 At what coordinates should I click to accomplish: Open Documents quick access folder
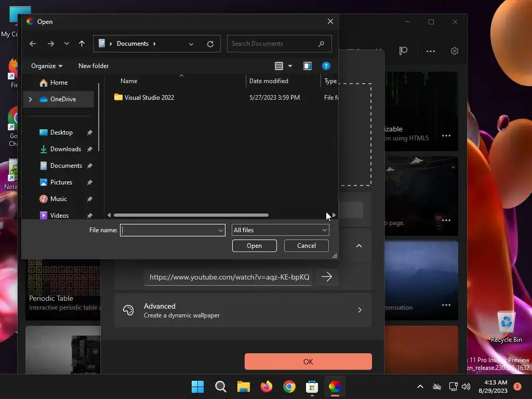click(66, 166)
